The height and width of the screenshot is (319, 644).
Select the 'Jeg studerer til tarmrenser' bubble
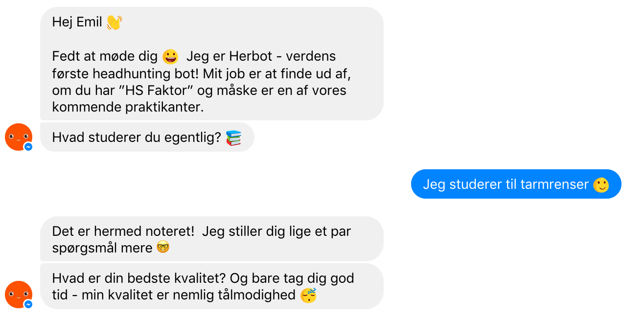pyautogui.click(x=516, y=184)
